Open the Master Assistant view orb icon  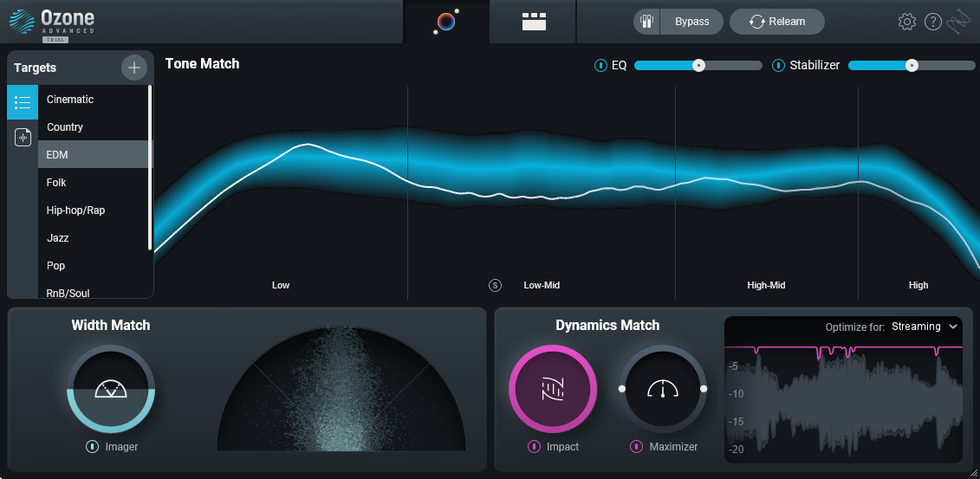pyautogui.click(x=445, y=22)
